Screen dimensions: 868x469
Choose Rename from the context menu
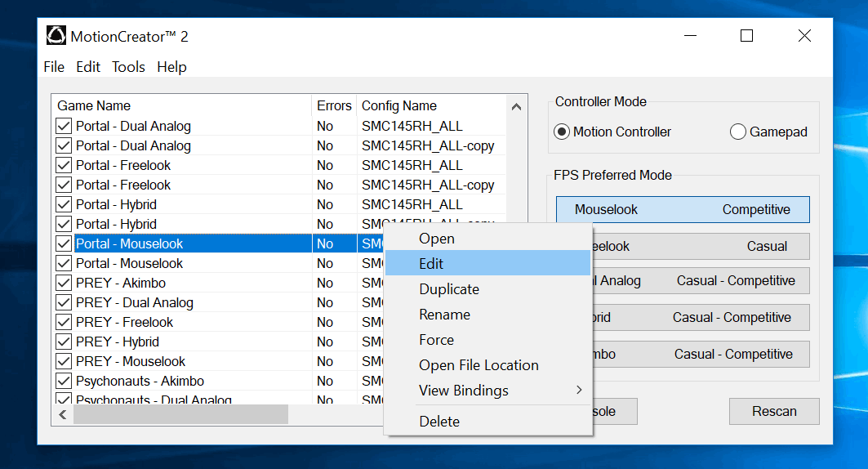pos(487,315)
